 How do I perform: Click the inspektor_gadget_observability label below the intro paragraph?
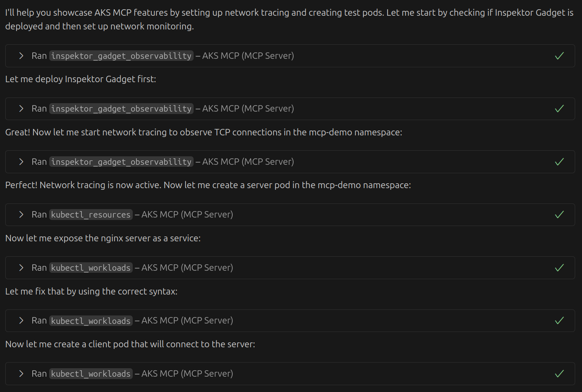coord(121,56)
